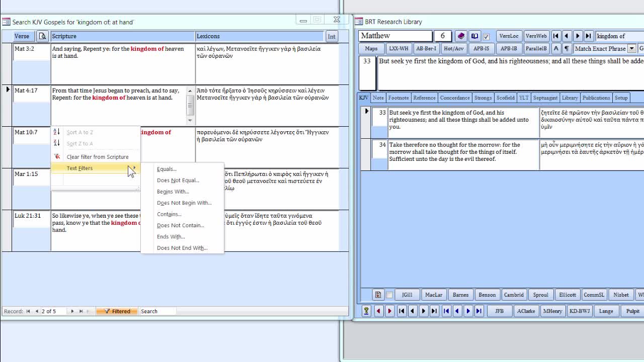This screenshot has width=644, height=362.
Task: Click the Scripture column header
Action: click(x=123, y=36)
